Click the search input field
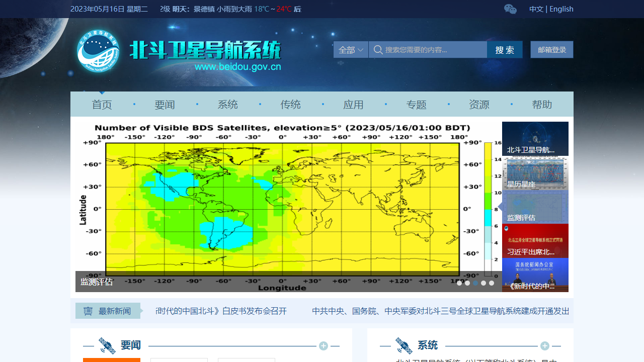This screenshot has height=362, width=644. click(x=428, y=49)
